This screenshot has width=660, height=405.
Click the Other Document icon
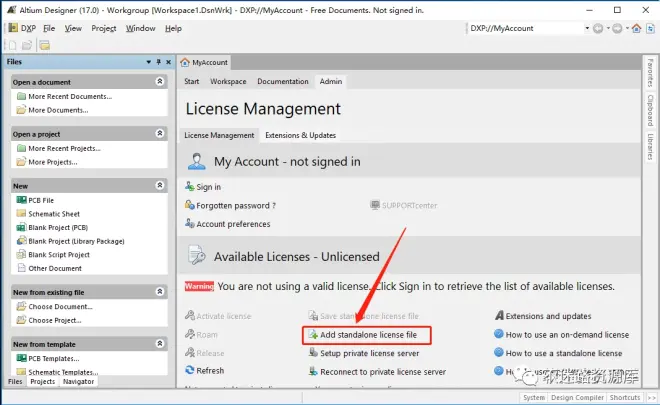(21, 268)
